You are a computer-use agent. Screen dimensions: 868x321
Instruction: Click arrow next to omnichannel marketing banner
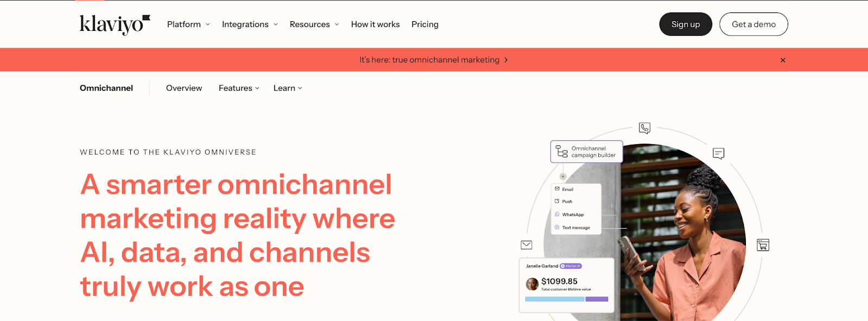506,60
